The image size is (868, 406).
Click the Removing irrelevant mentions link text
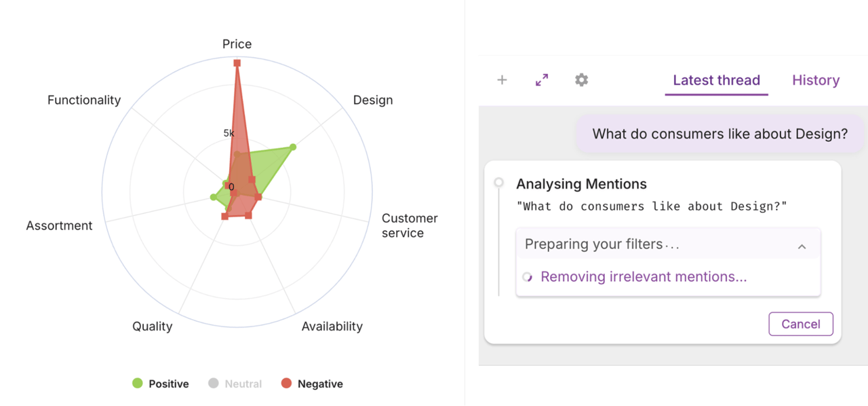click(x=644, y=277)
